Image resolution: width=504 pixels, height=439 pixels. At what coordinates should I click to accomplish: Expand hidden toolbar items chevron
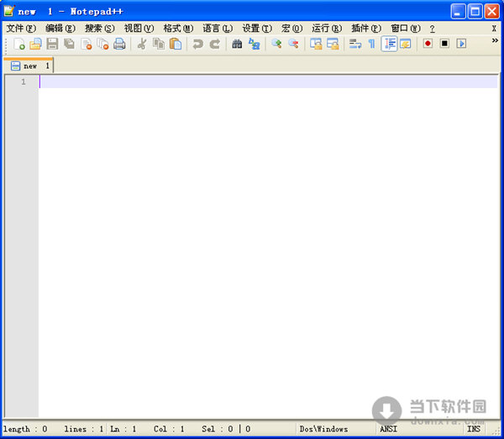(x=495, y=40)
